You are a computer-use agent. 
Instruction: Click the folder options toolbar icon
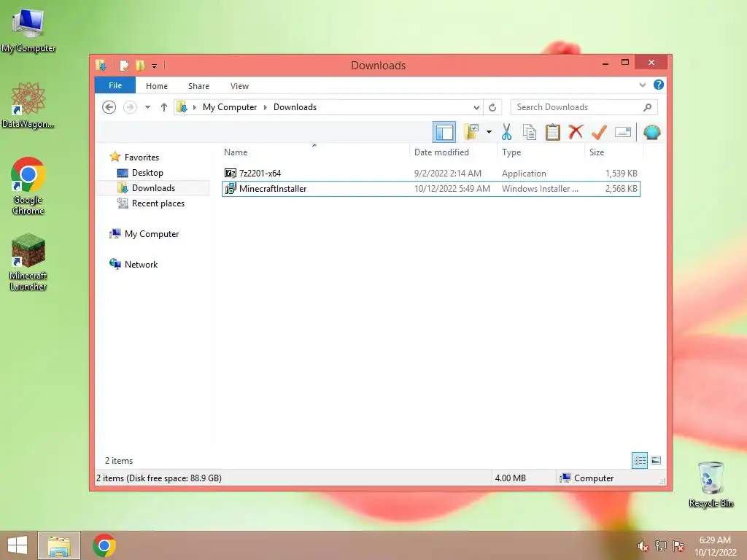(x=471, y=132)
